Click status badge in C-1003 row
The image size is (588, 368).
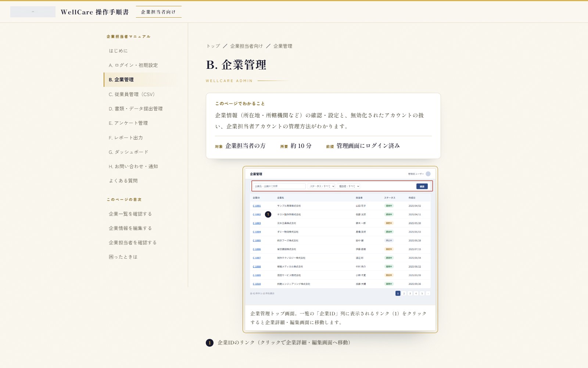click(389, 223)
